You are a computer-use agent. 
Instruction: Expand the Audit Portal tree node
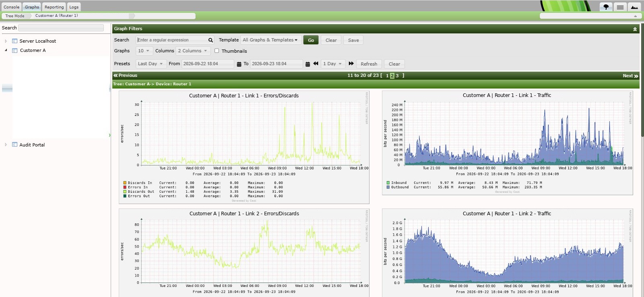(x=6, y=144)
